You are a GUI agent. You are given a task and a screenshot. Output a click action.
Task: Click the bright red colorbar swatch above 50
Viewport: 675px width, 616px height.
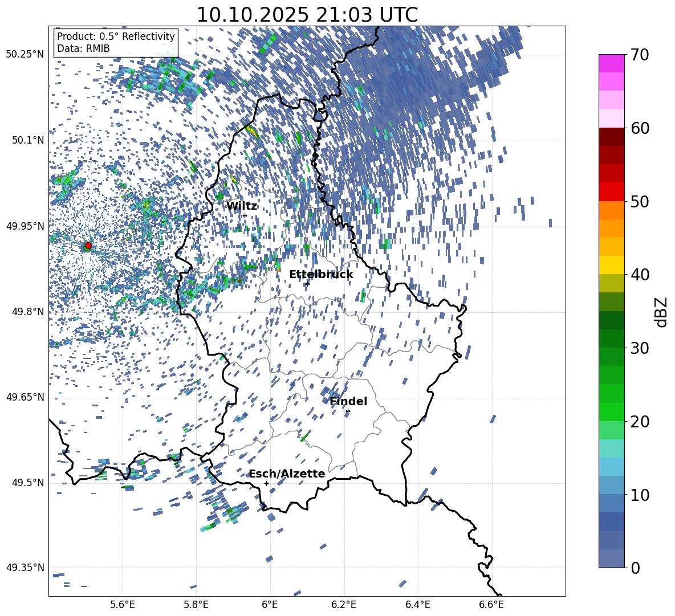pyautogui.click(x=611, y=192)
